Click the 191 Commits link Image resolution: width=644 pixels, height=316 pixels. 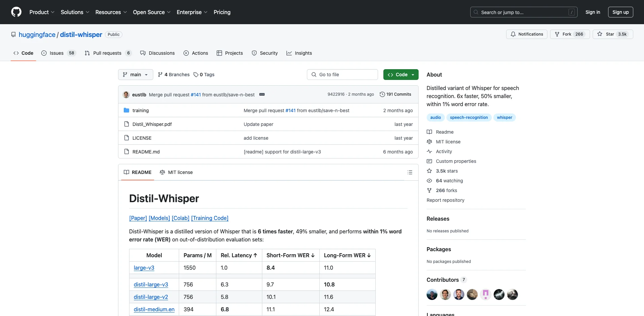395,94
